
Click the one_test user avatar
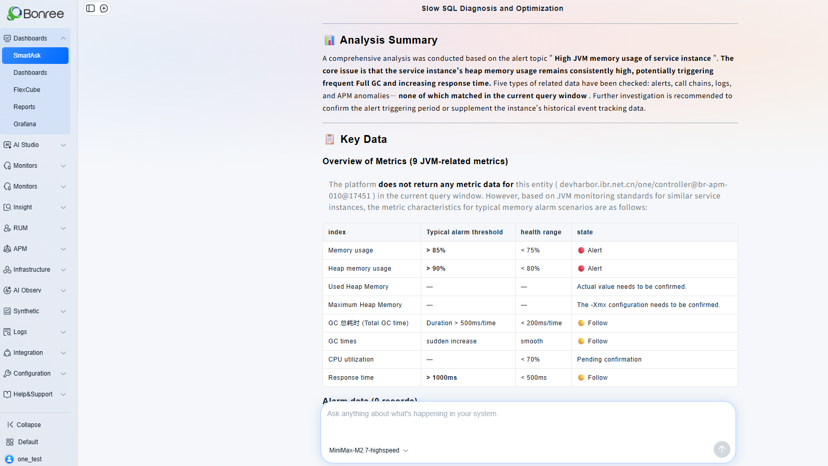click(x=9, y=459)
